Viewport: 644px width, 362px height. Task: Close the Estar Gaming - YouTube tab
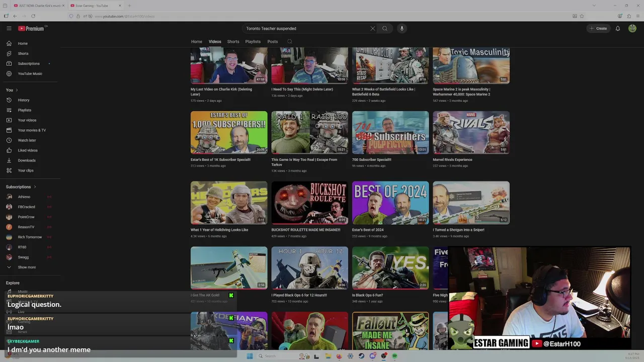120,6
